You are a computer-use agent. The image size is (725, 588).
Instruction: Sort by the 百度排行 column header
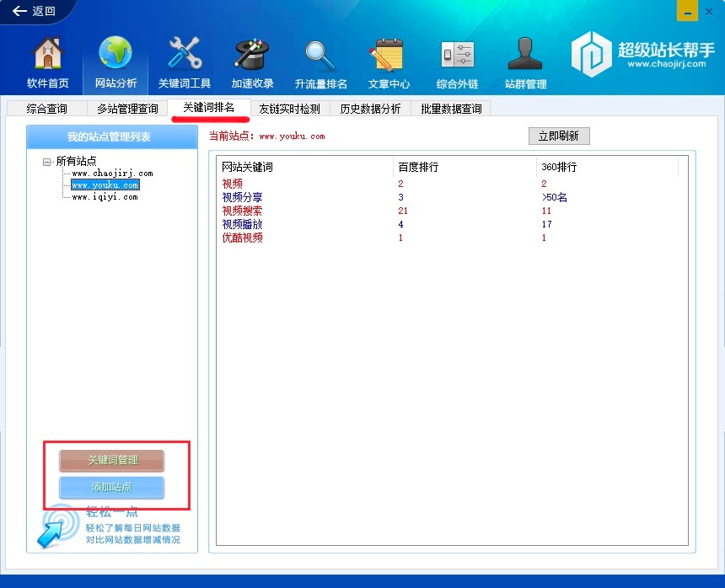click(x=465, y=167)
